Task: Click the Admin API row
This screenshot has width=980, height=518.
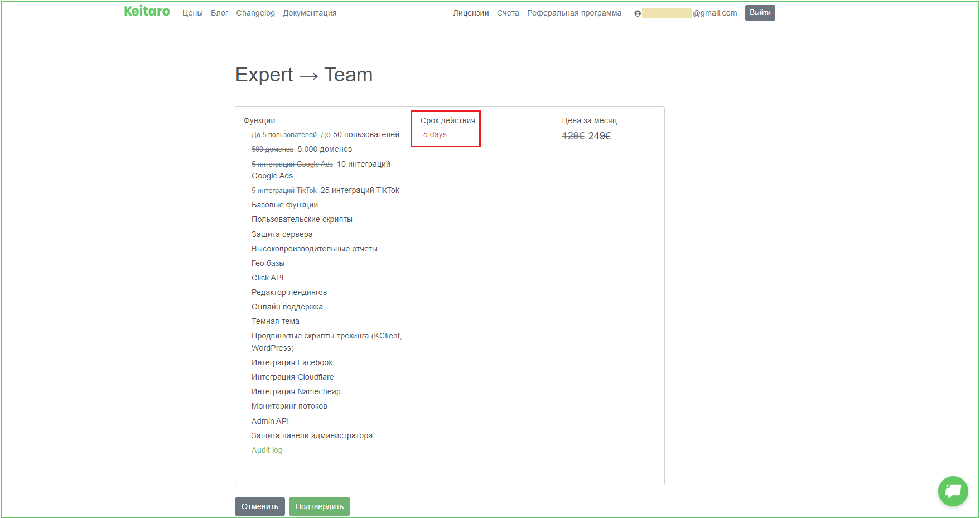Action: click(271, 421)
